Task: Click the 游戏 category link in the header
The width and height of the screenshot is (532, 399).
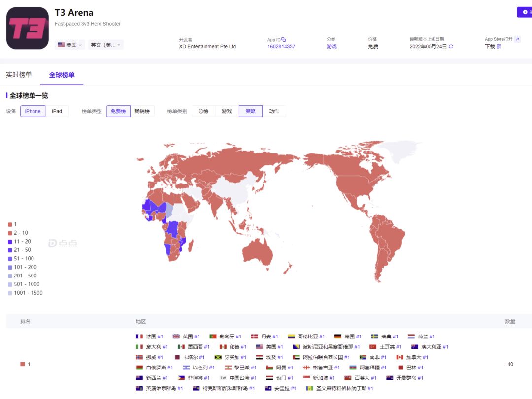Action: (x=332, y=47)
